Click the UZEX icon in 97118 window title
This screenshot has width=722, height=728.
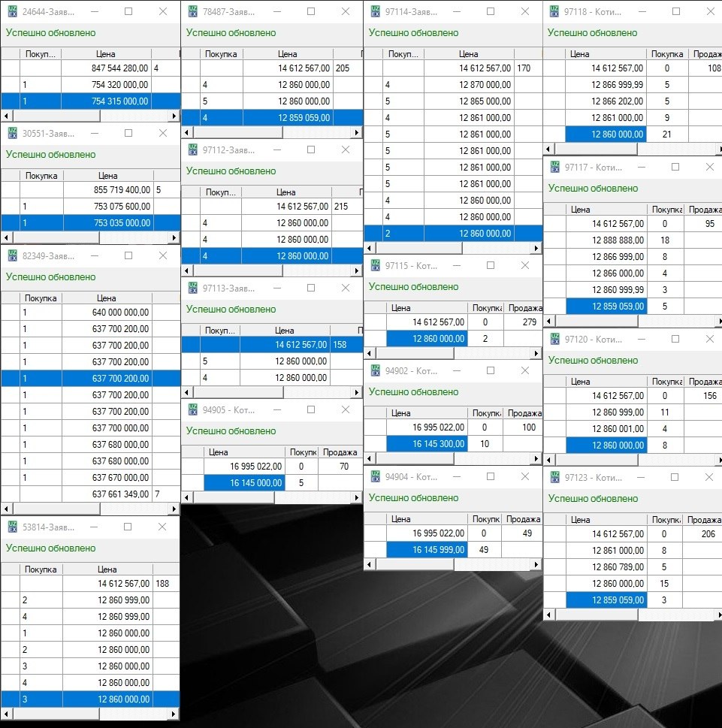pos(554,12)
